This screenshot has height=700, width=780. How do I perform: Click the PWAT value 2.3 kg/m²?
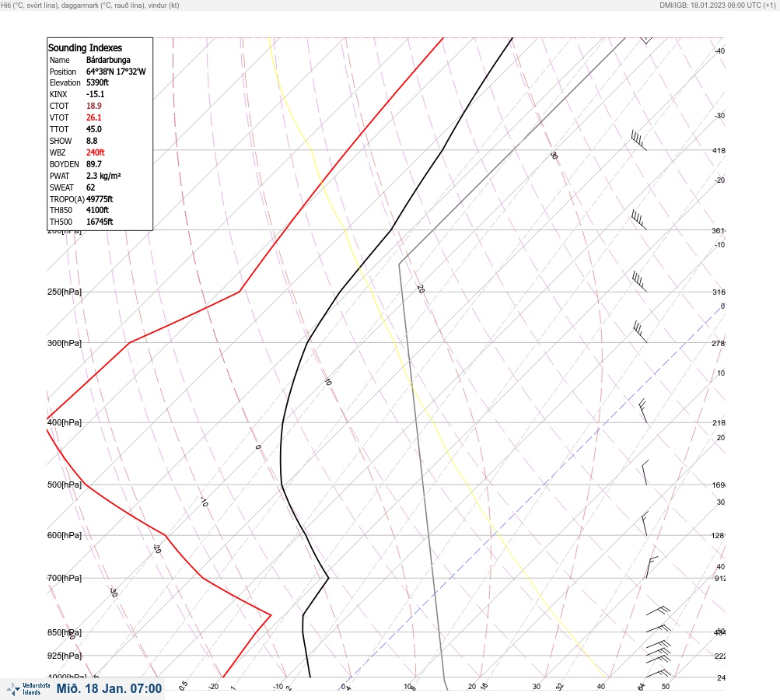click(x=103, y=176)
